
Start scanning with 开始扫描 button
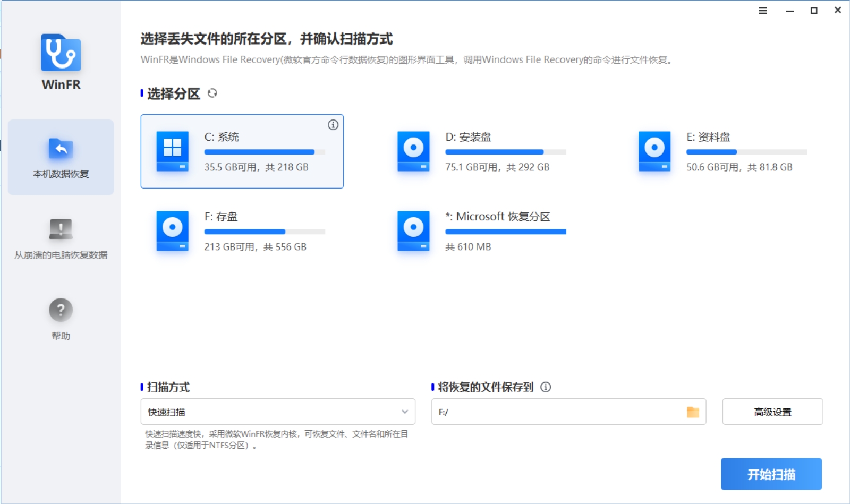click(771, 474)
